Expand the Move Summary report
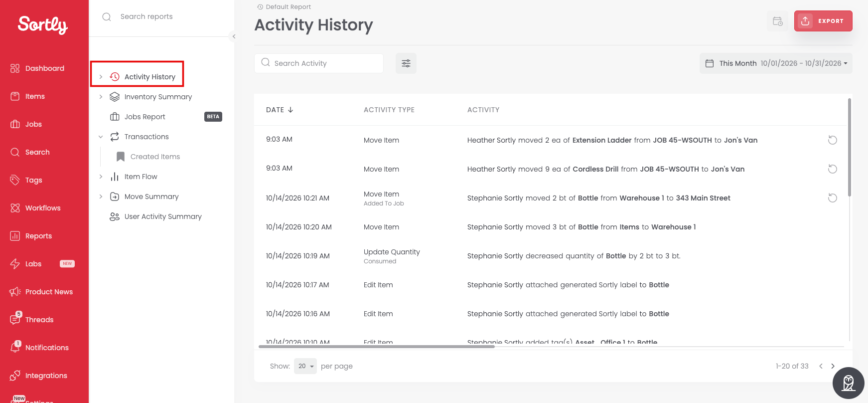 (101, 197)
